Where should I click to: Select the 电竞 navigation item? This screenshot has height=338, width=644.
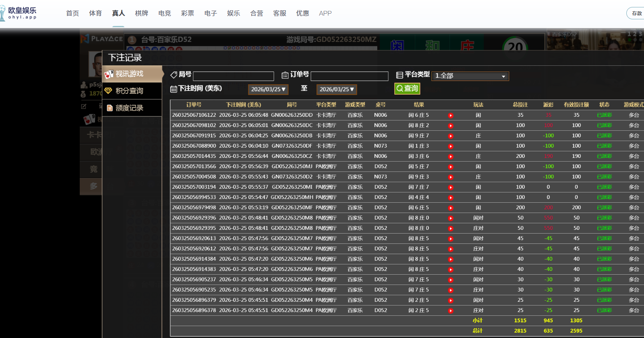point(164,13)
